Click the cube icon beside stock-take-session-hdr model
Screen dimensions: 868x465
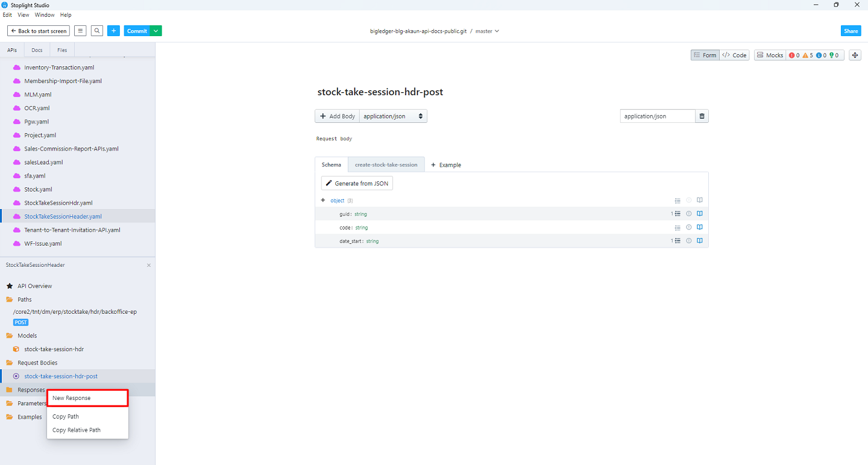click(x=16, y=349)
